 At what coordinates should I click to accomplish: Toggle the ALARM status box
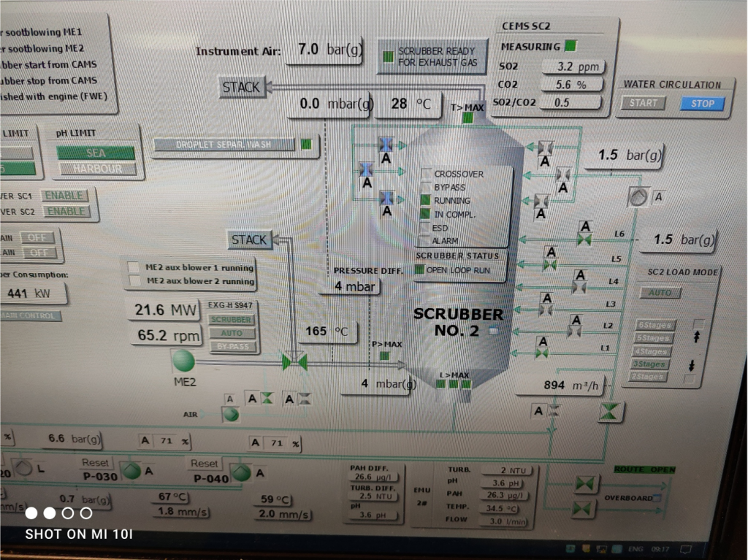coord(424,240)
